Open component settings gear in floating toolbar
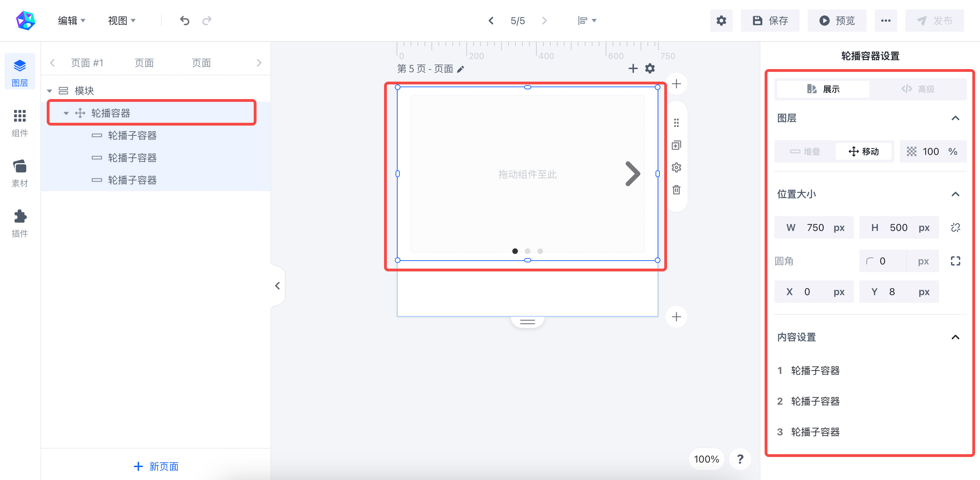Screen dimensions: 980x480 (x=676, y=167)
